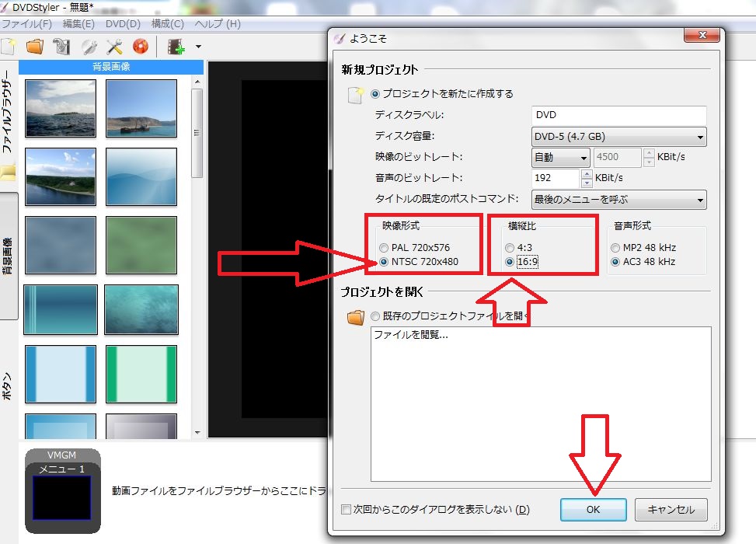756x544 pixels.
Task: Open the DVD(D) menu
Action: point(123,23)
